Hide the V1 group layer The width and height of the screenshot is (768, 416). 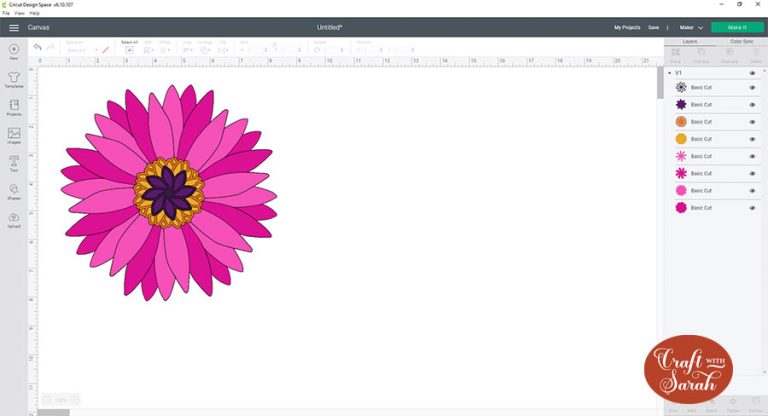pyautogui.click(x=752, y=73)
